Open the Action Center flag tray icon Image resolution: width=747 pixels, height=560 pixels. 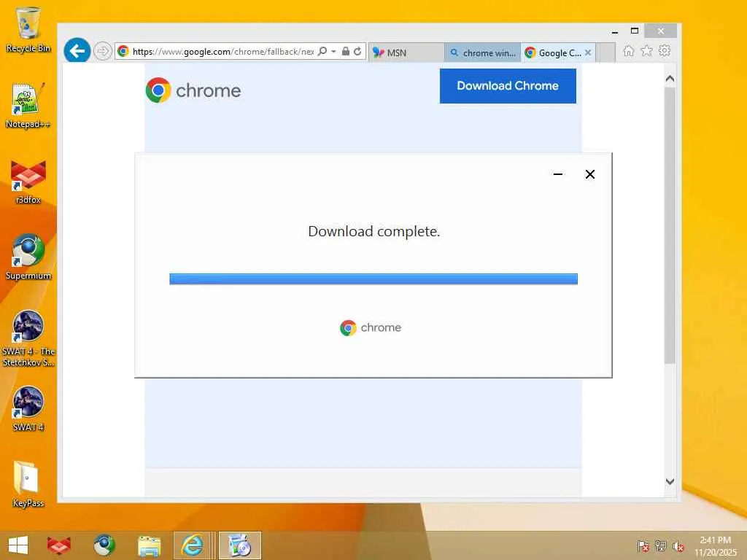(x=643, y=545)
